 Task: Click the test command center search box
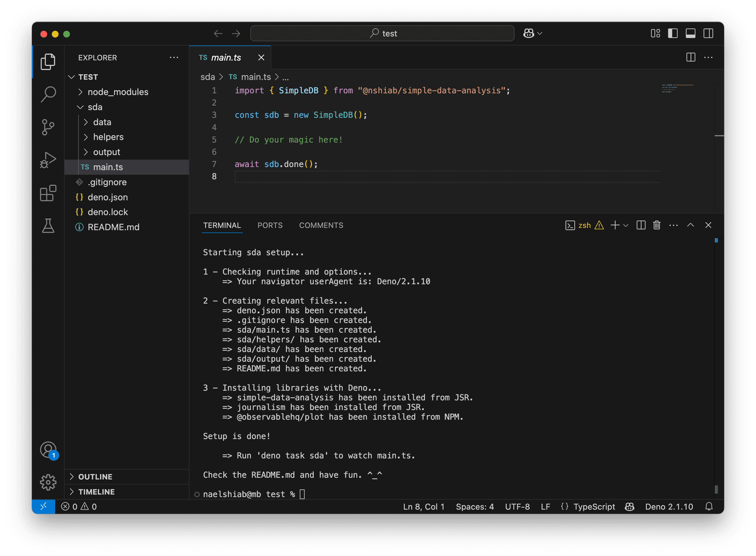pos(382,33)
